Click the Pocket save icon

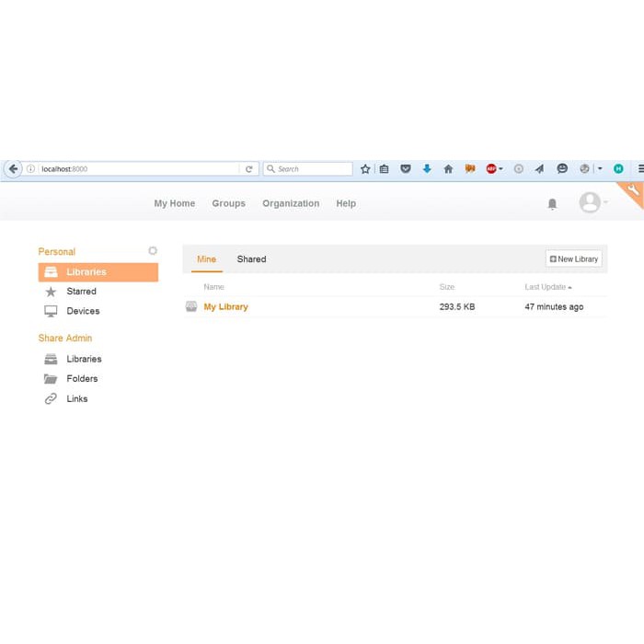pos(406,168)
